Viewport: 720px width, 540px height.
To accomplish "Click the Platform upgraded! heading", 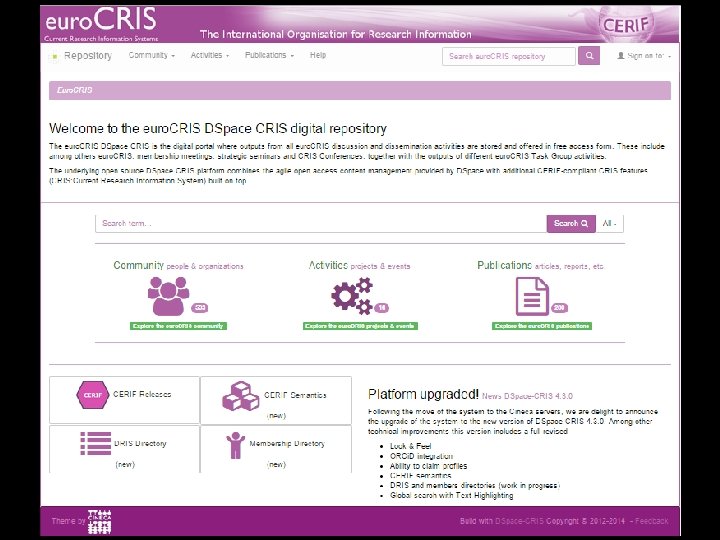I will (x=423, y=394).
